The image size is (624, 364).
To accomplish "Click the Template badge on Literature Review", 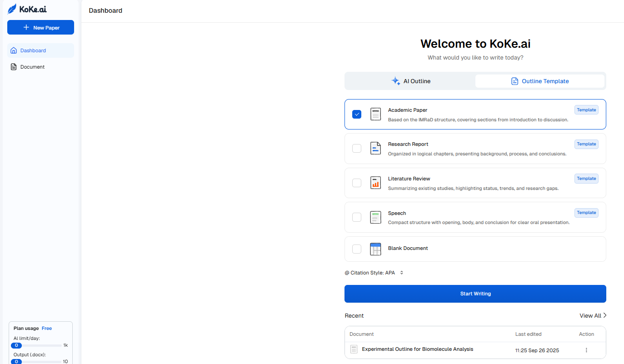I will [x=586, y=179].
